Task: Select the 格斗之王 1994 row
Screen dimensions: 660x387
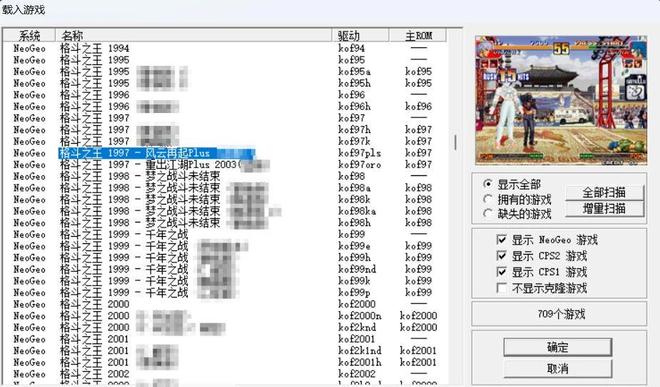Action: pos(225,48)
